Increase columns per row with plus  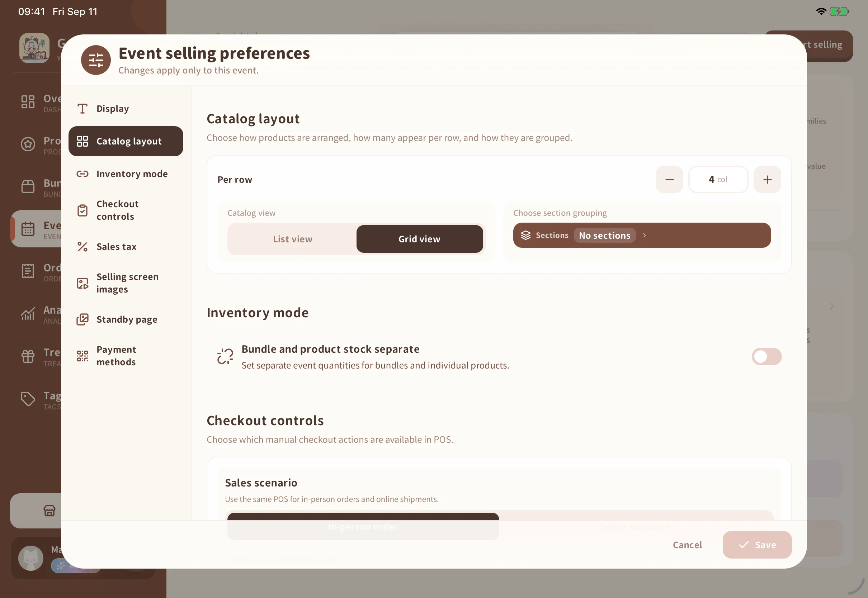point(767,180)
